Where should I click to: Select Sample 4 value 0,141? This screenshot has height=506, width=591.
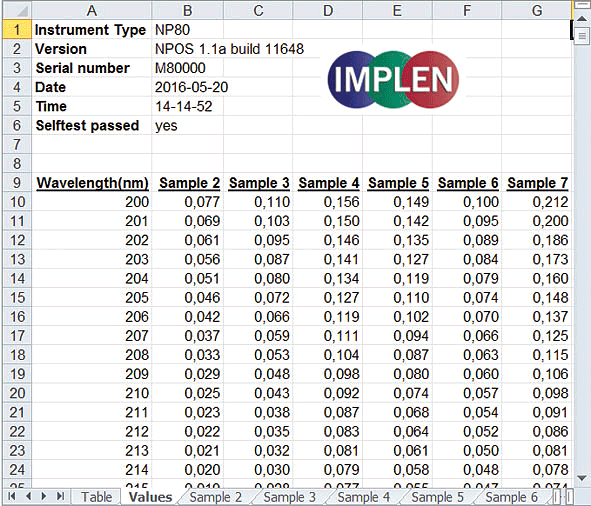pyautogui.click(x=328, y=259)
